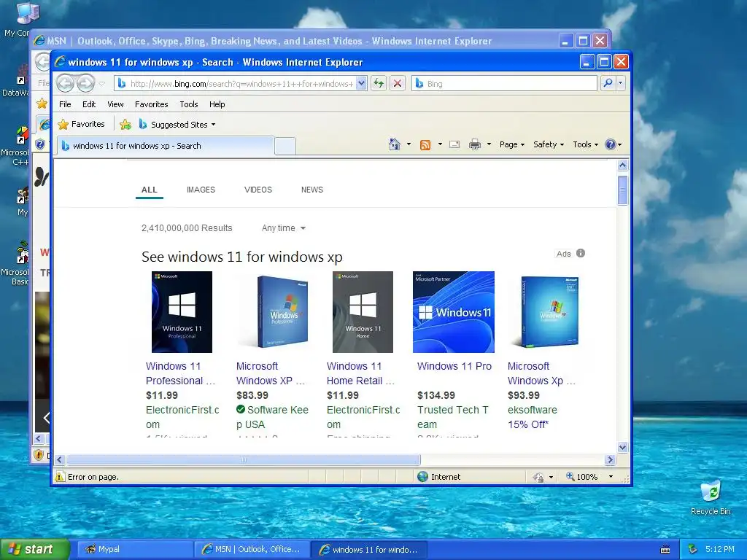Screen dimensions: 747x560
Task: Click the search magnifier icon beside Bing box
Action: (x=608, y=83)
